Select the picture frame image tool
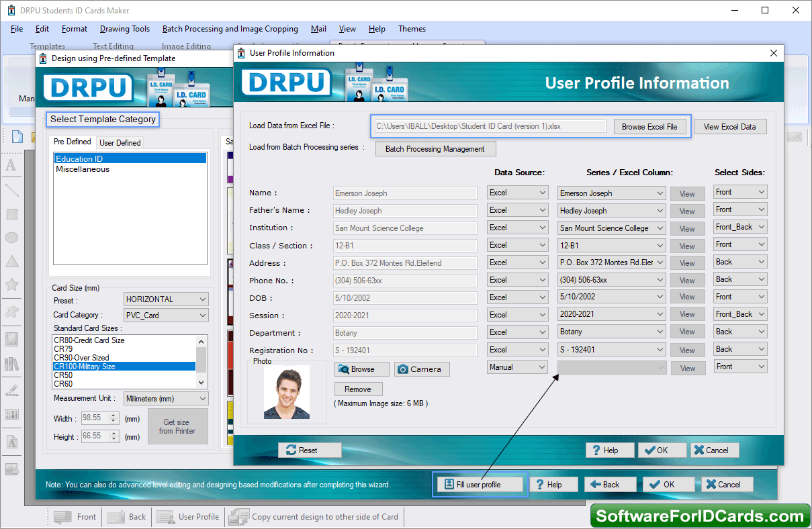This screenshot has height=529, width=812. point(11,339)
